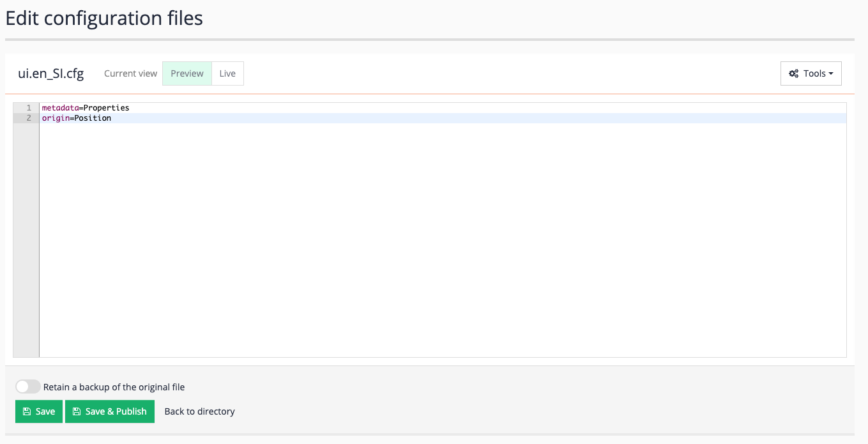Select the Preview view tab
This screenshot has width=868, height=444.
pyautogui.click(x=187, y=73)
